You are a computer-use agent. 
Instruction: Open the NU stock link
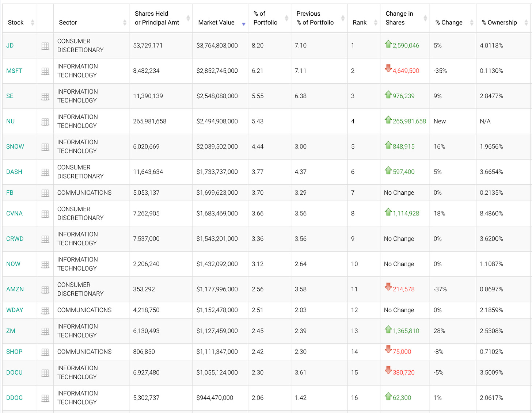11,121
